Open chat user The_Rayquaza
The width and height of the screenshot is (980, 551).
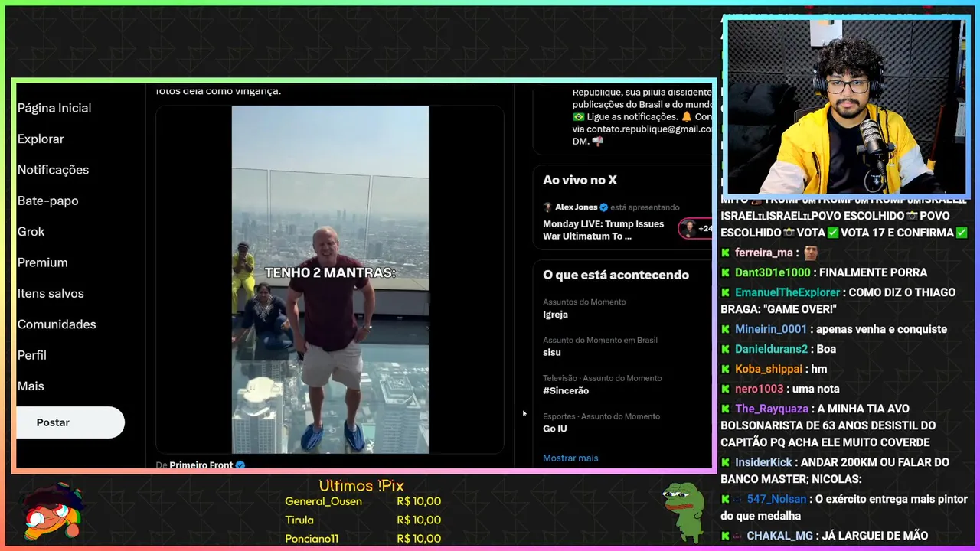[772, 409]
